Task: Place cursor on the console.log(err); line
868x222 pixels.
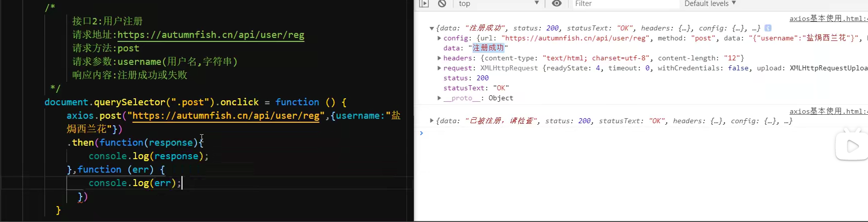Action: 135,183
